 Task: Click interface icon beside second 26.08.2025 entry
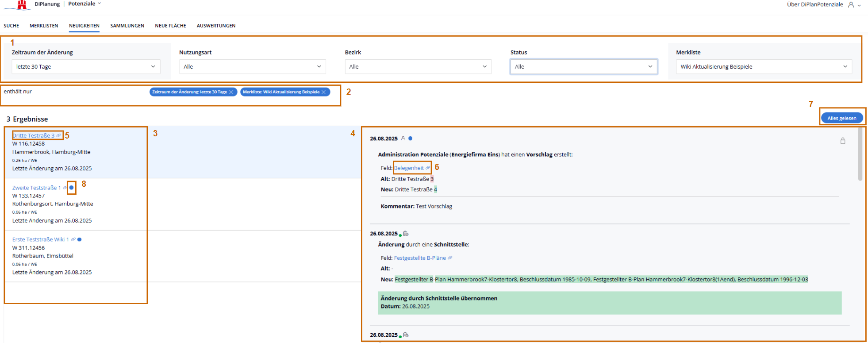click(x=406, y=234)
